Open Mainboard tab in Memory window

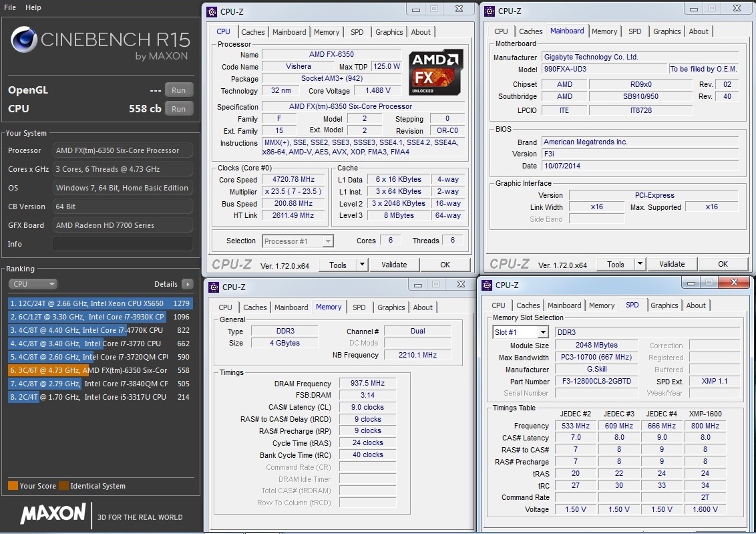(291, 307)
